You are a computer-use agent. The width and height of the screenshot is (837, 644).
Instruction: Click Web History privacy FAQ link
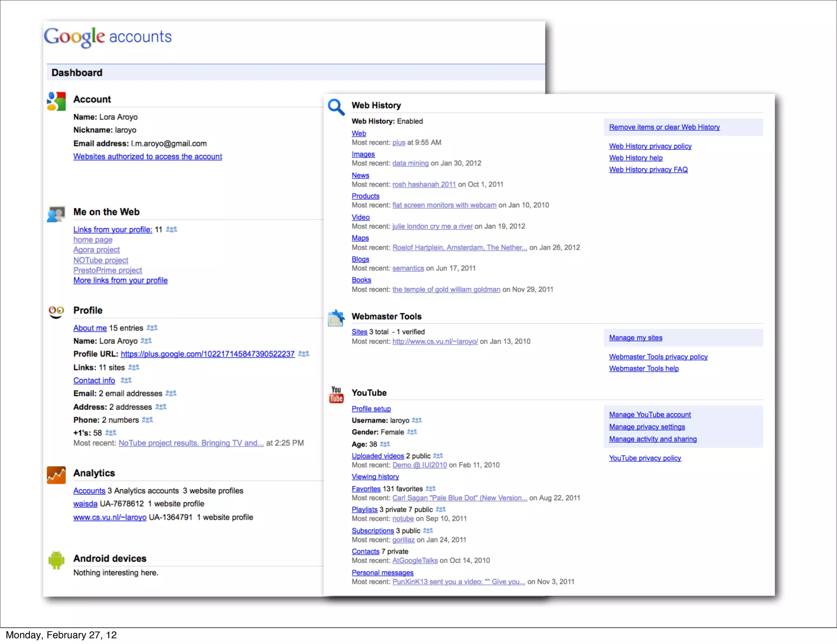tap(648, 170)
